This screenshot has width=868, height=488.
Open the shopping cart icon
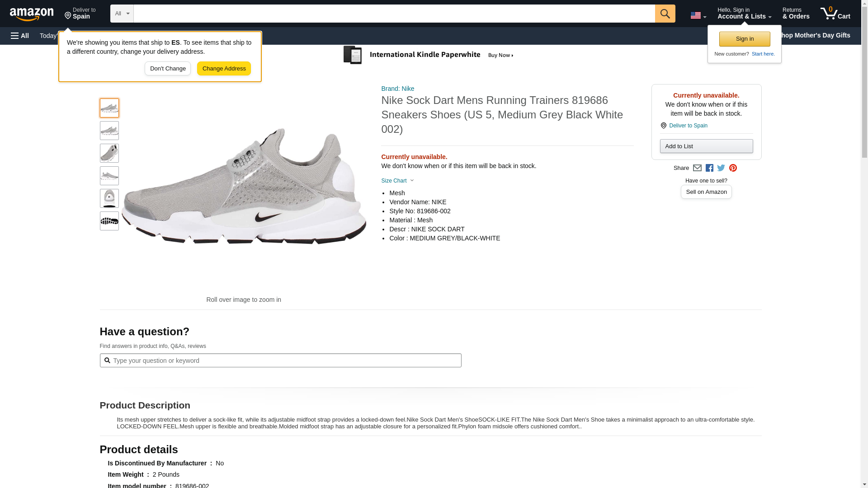pyautogui.click(x=835, y=14)
